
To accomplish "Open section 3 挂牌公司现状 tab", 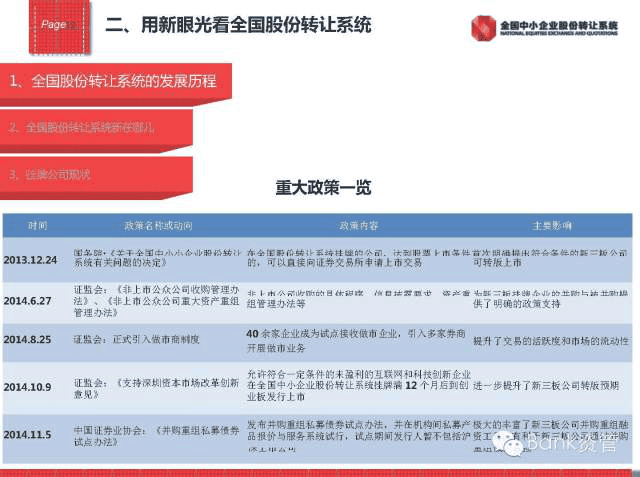I will [96, 175].
